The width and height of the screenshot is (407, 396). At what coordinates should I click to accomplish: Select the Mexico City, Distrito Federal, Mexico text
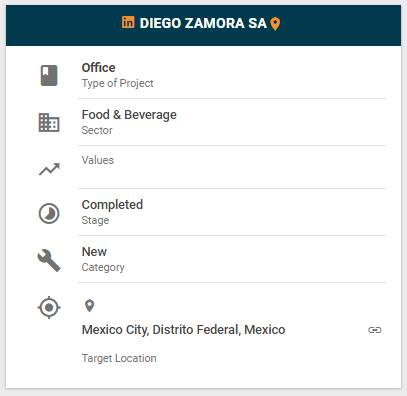(x=183, y=330)
